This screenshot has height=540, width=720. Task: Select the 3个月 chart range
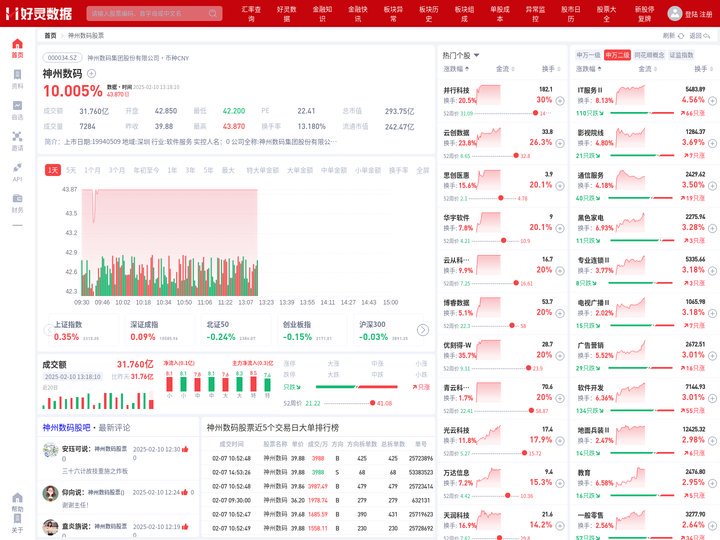117,170
